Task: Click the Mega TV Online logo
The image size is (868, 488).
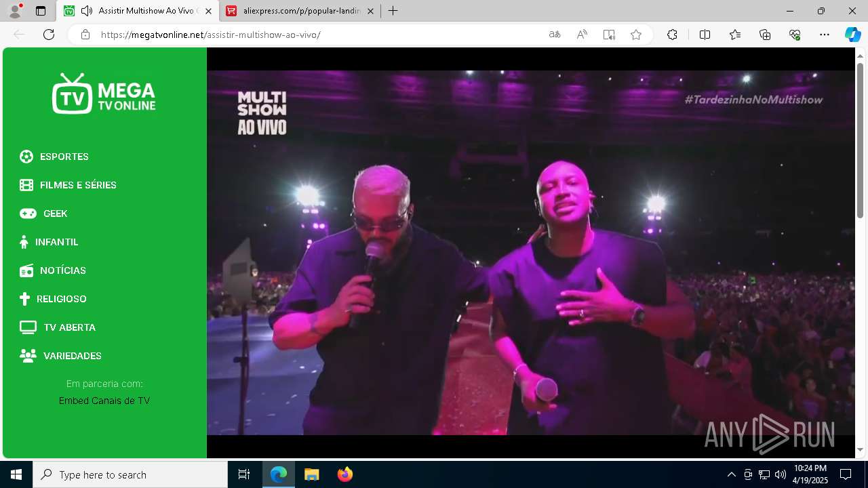Action: tap(104, 94)
